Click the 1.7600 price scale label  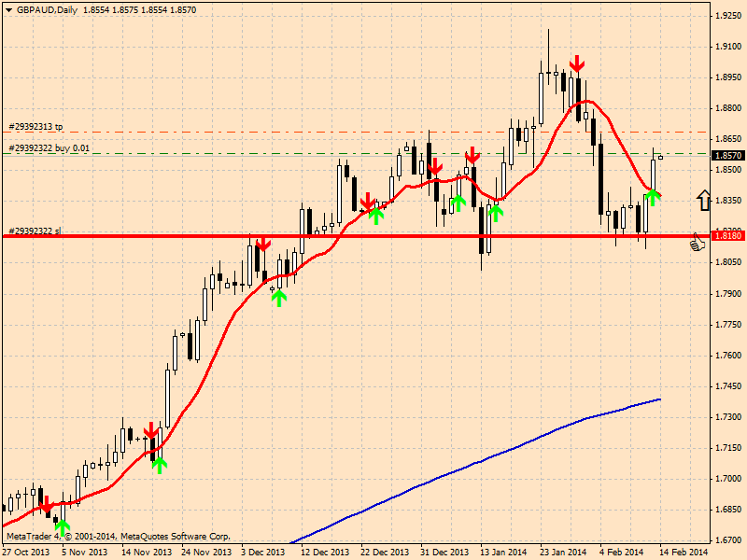tap(728, 356)
